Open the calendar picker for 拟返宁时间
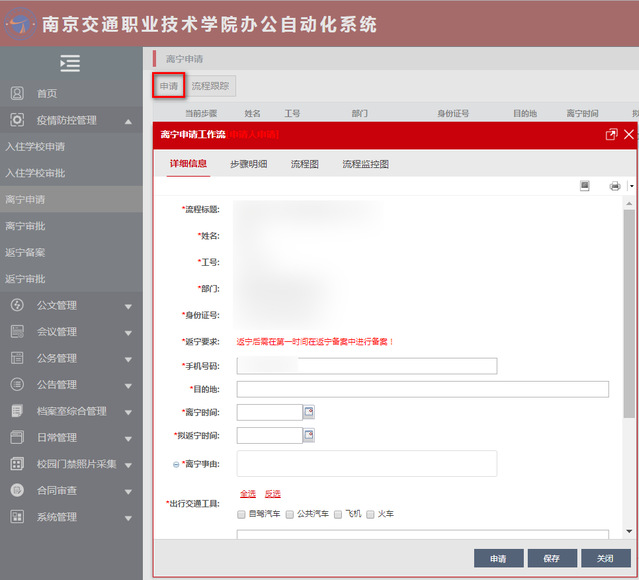This screenshot has height=580, width=639. 309,435
